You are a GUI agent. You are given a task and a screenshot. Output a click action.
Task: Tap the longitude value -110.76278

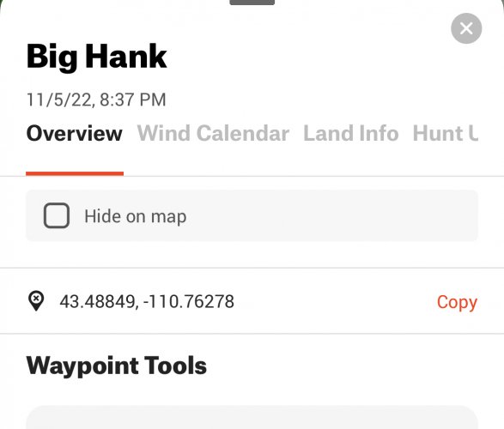point(189,301)
